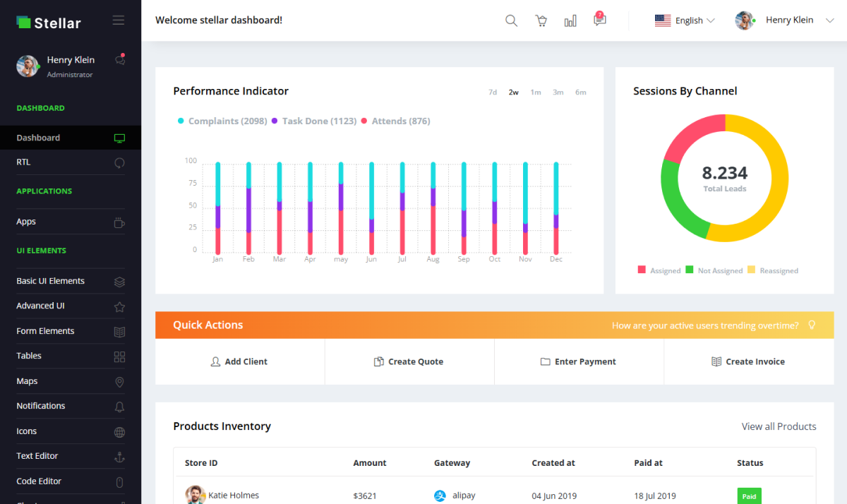The width and height of the screenshot is (847, 504).
Task: Toggle Task Done series in chart legend
Action: click(x=313, y=121)
